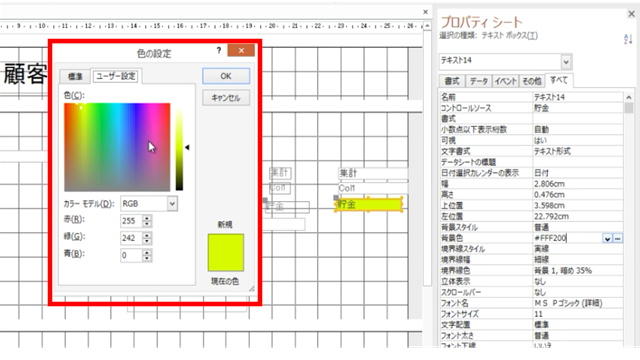Open the データ tab in property sheet
Screen dimensions: 640x360
(x=478, y=81)
